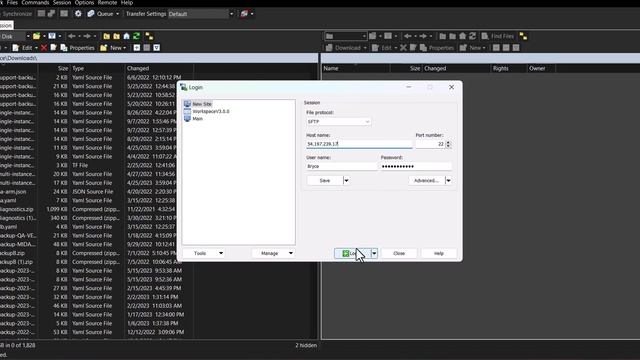
Task: Open the Commands menu
Action: [x=35, y=3]
